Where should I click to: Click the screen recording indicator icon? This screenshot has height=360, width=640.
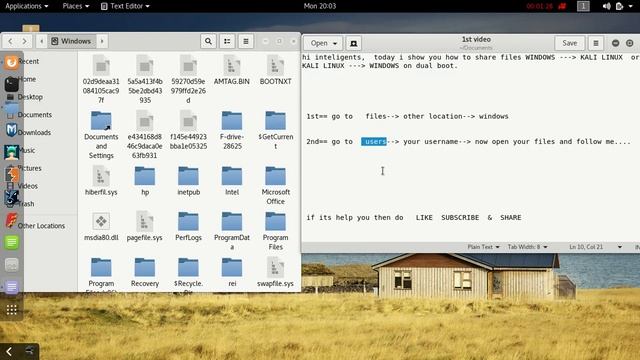[562, 6]
